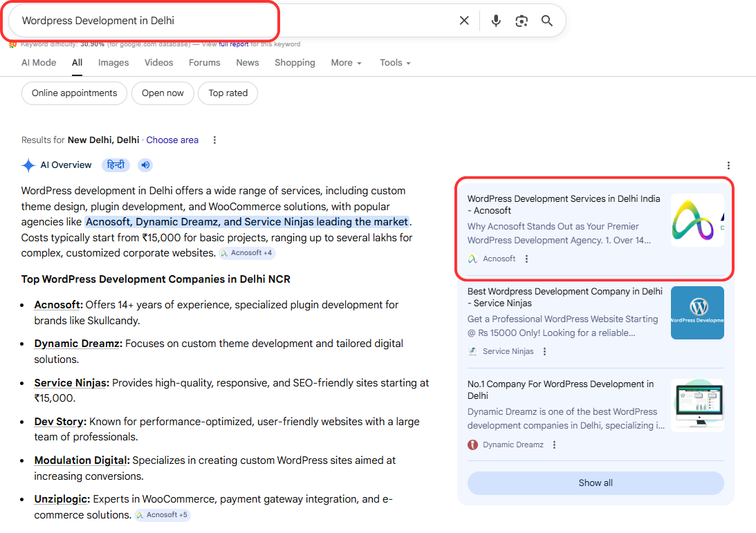Click the magnifying glass search icon
The height and width of the screenshot is (533, 756).
click(547, 21)
